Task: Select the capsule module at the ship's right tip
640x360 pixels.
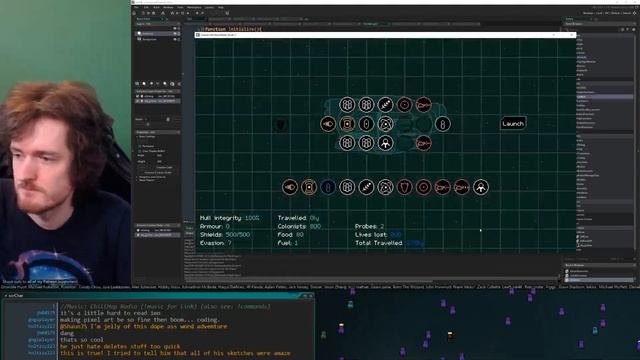Action: [442, 124]
